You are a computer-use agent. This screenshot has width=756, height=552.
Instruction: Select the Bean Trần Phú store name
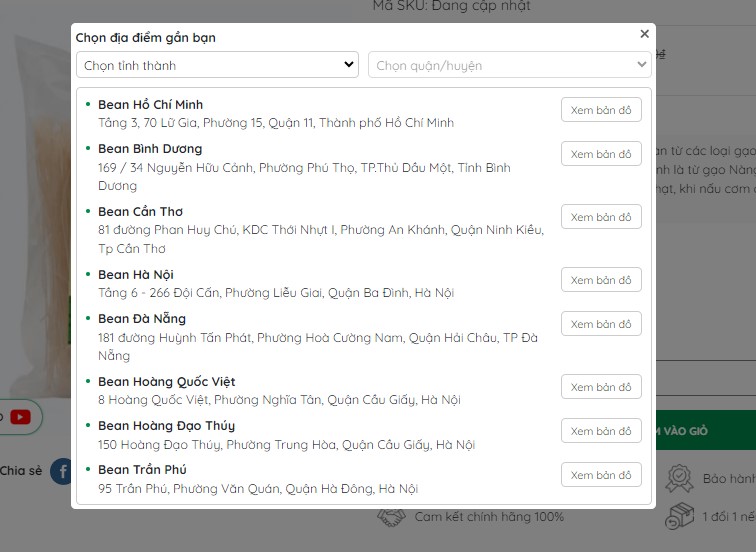click(x=142, y=470)
